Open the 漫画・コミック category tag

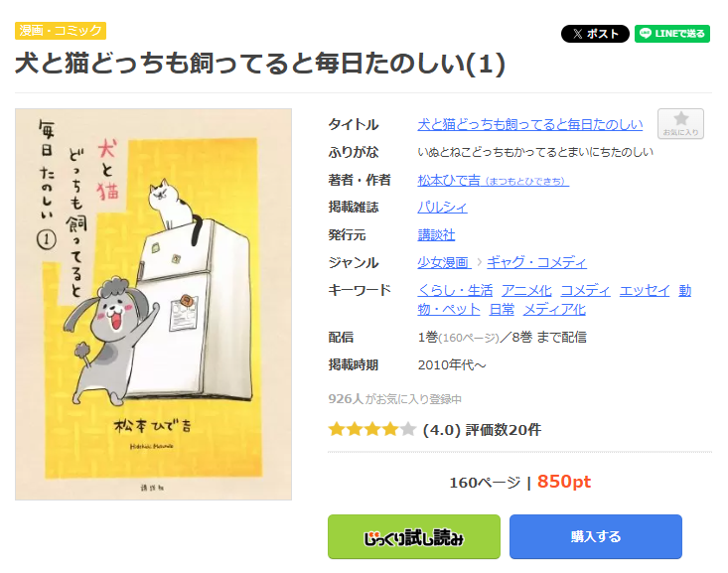click(x=61, y=31)
